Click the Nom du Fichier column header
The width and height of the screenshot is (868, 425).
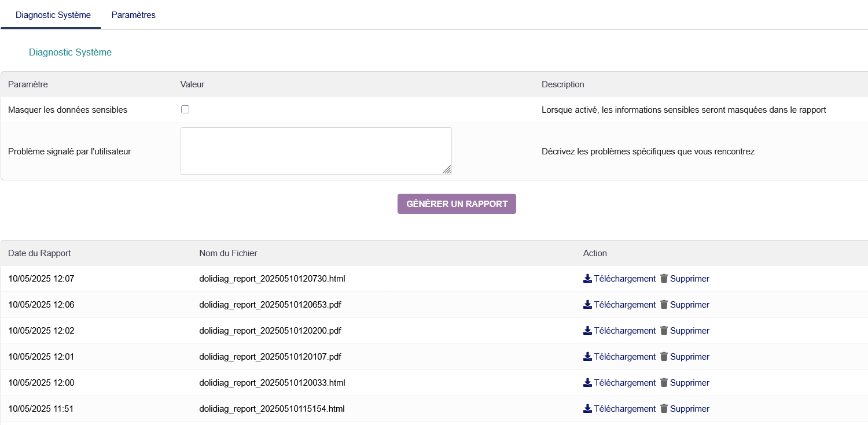coord(228,253)
